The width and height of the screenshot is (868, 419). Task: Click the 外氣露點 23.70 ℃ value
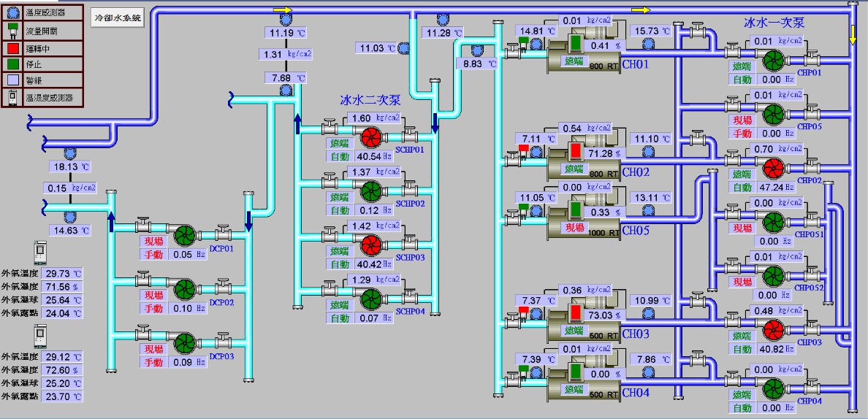coord(63,396)
